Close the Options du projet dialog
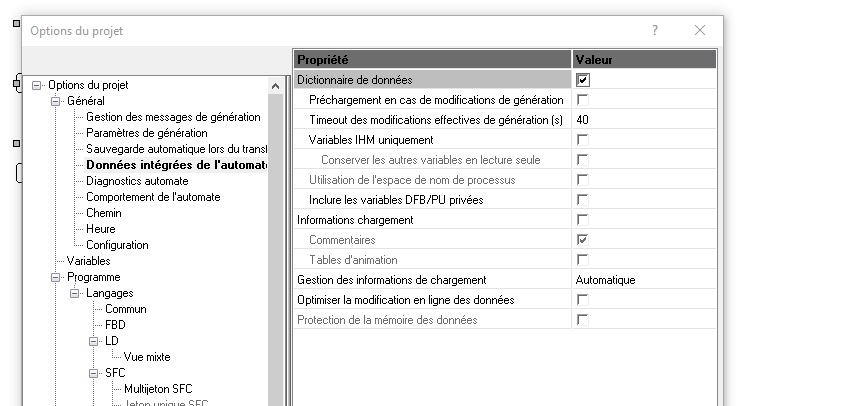The height and width of the screenshot is (406, 841). (700, 30)
